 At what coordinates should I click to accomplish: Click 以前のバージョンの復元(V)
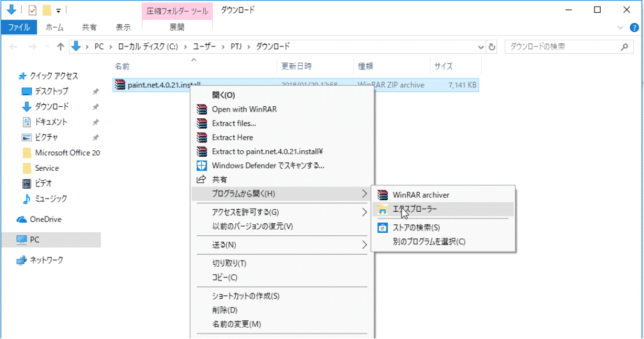[252, 226]
